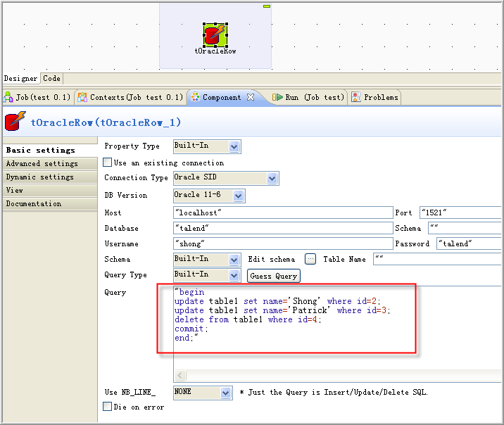Click the tOracleRow header icon in Component view
Screen dimensions: 504x425
click(15, 121)
